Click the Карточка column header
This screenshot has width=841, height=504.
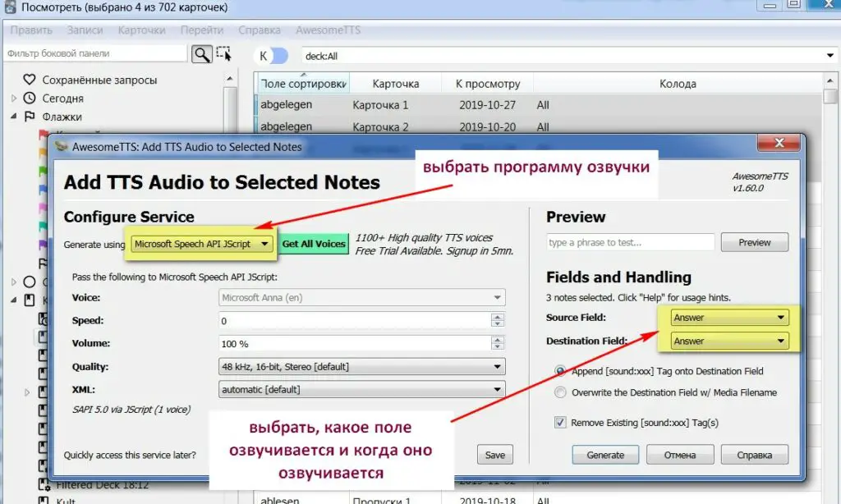tap(396, 84)
